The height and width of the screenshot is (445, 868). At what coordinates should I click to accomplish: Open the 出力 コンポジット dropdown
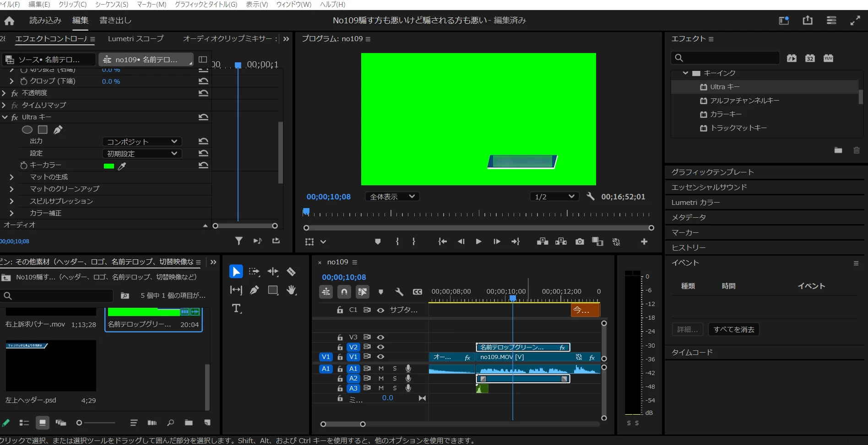142,142
